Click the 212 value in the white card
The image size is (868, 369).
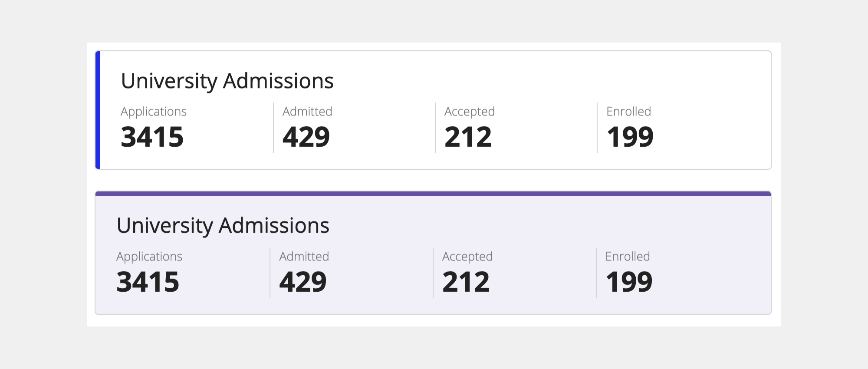[x=468, y=137]
